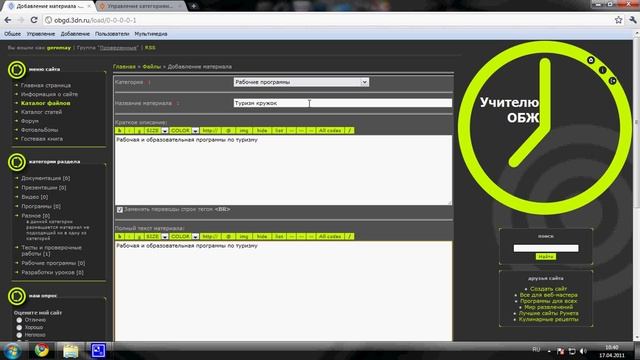Click the home icon on the clock logo

(591, 60)
